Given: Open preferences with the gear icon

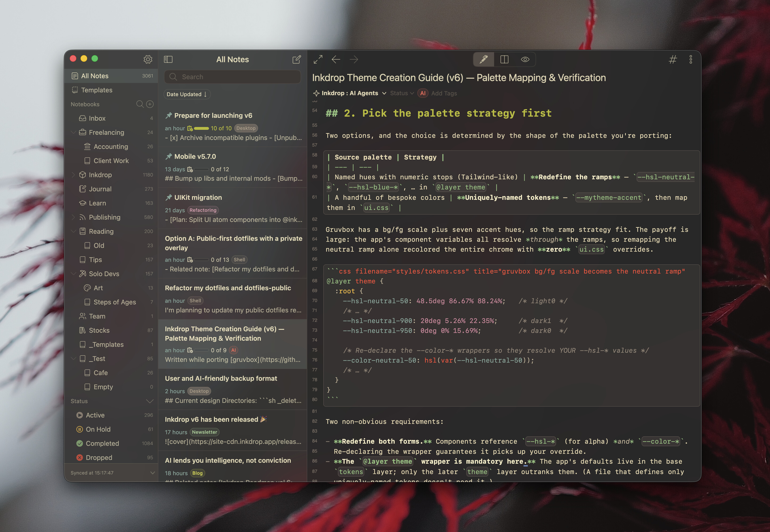Looking at the screenshot, I should (x=148, y=59).
